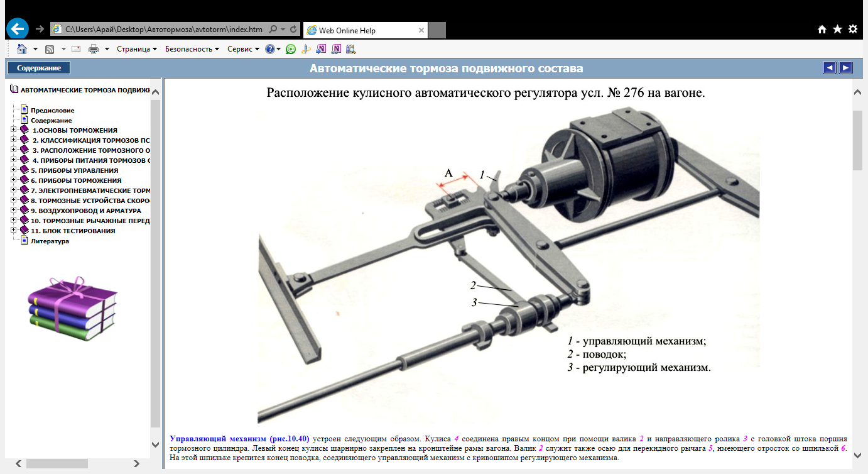Click the stacked books image in sidebar
The width and height of the screenshot is (868, 474).
tap(73, 309)
